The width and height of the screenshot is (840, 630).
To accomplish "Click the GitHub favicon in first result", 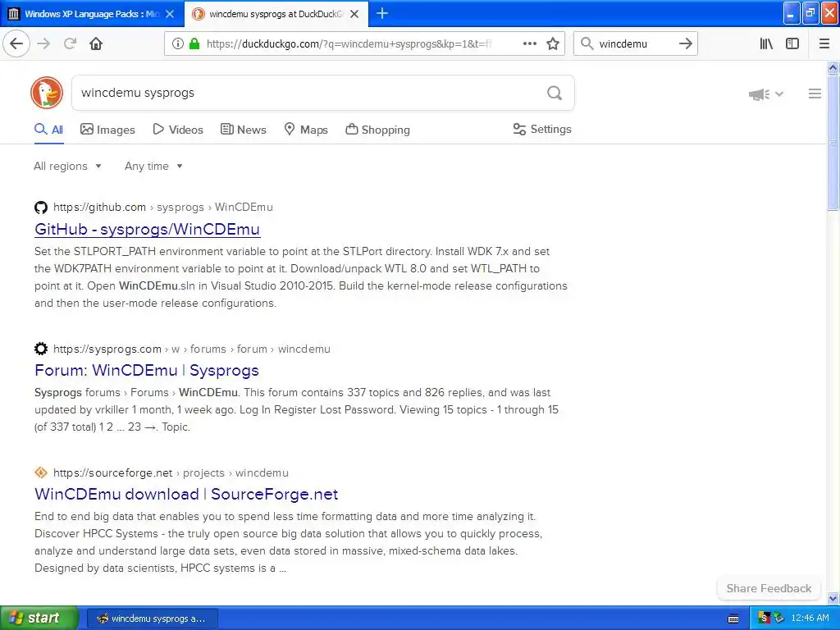I will point(41,208).
